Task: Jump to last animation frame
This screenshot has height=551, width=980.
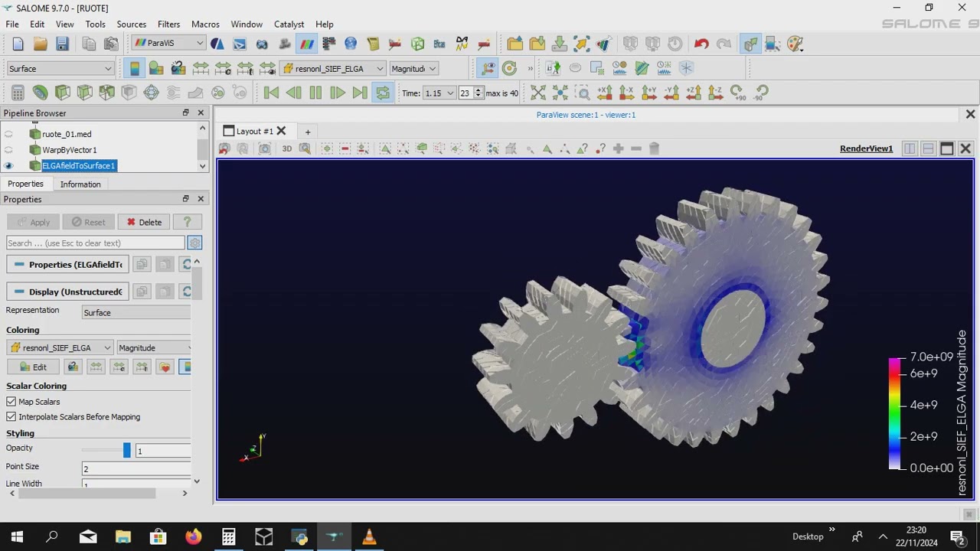Action: click(x=360, y=93)
